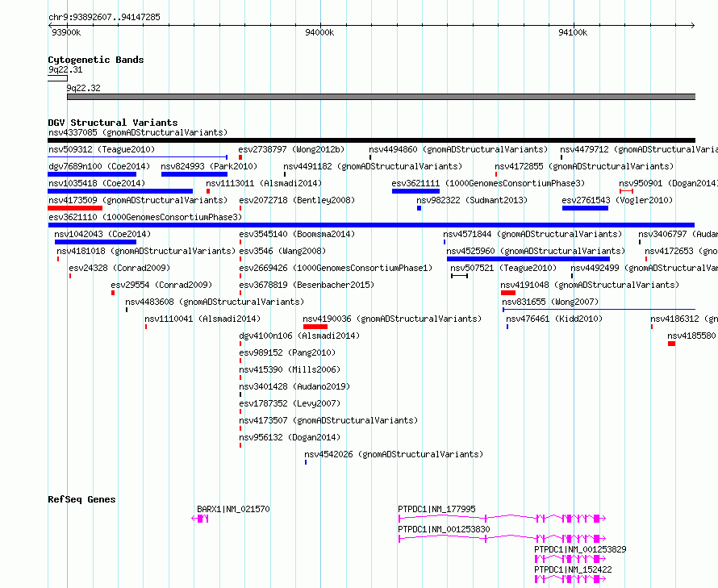The width and height of the screenshot is (718, 588).
Task: Open esv3621110 1000Genomes Phase3 label
Action: point(145,218)
